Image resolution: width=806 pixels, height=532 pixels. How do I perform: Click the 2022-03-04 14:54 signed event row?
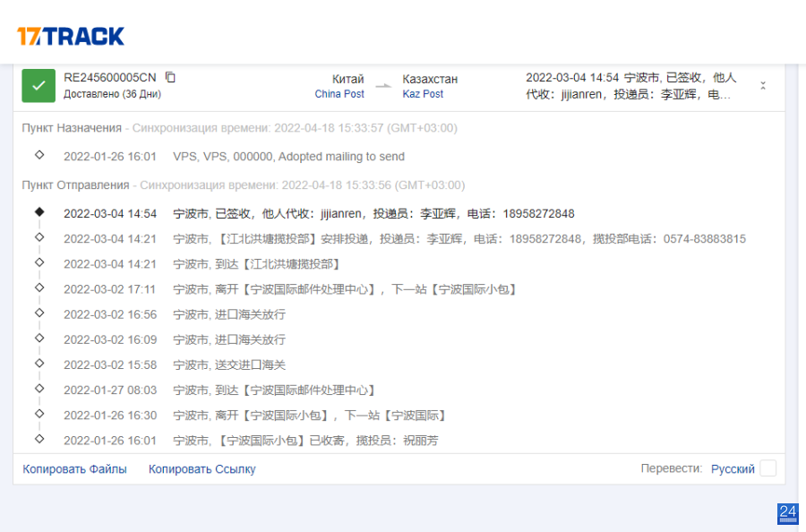319,213
